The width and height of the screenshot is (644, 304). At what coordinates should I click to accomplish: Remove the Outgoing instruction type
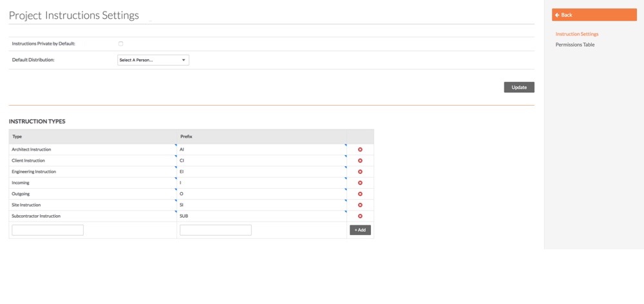[360, 194]
